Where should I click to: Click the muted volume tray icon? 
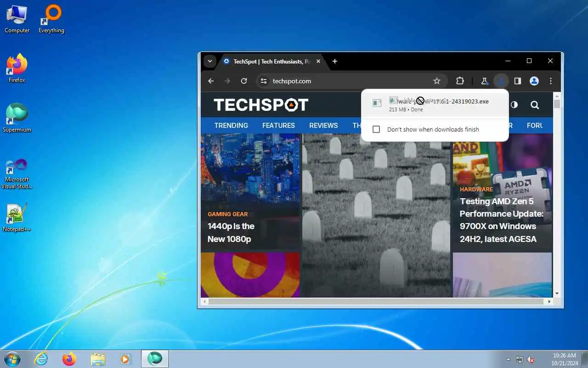531,359
